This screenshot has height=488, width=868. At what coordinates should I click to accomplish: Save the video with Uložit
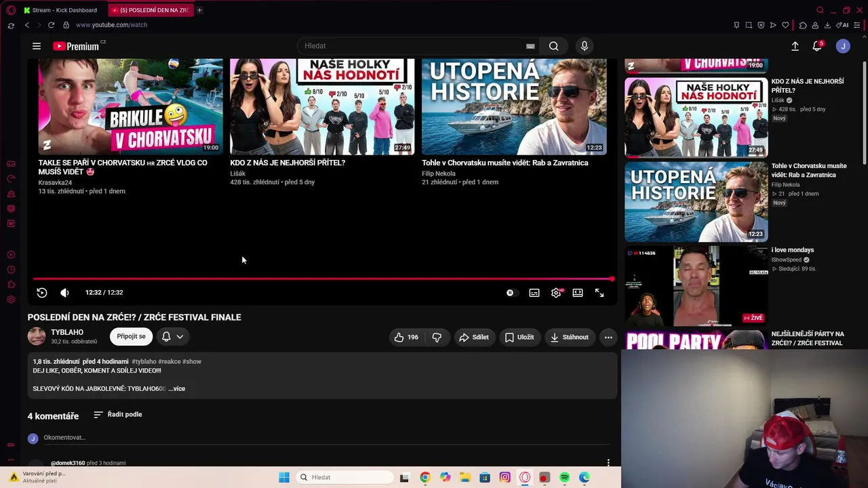[x=519, y=337]
